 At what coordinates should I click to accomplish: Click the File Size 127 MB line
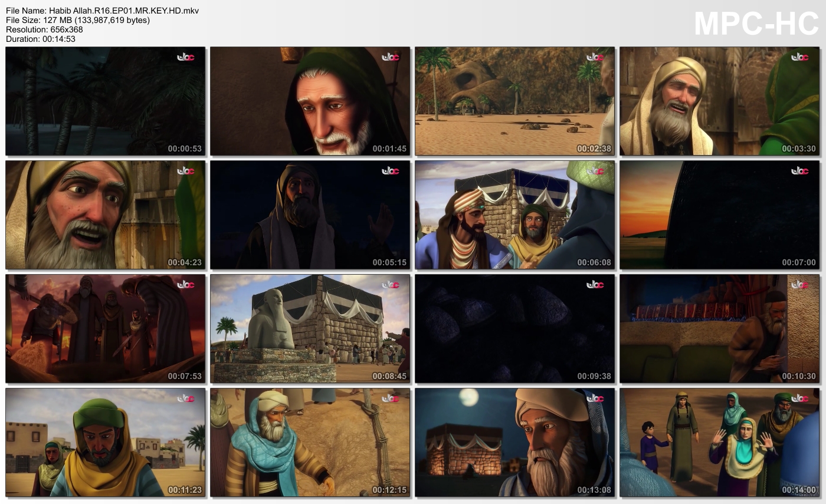[x=78, y=20]
